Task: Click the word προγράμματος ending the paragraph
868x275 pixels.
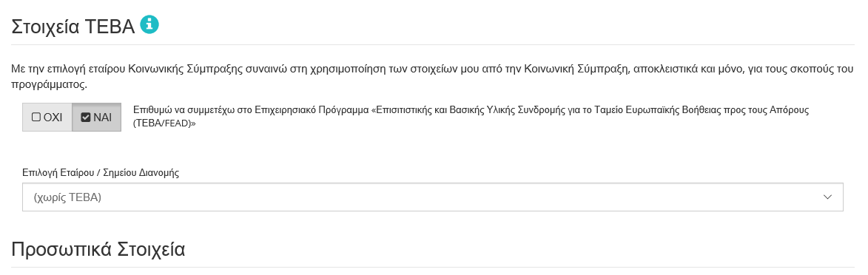Action: coord(50,85)
